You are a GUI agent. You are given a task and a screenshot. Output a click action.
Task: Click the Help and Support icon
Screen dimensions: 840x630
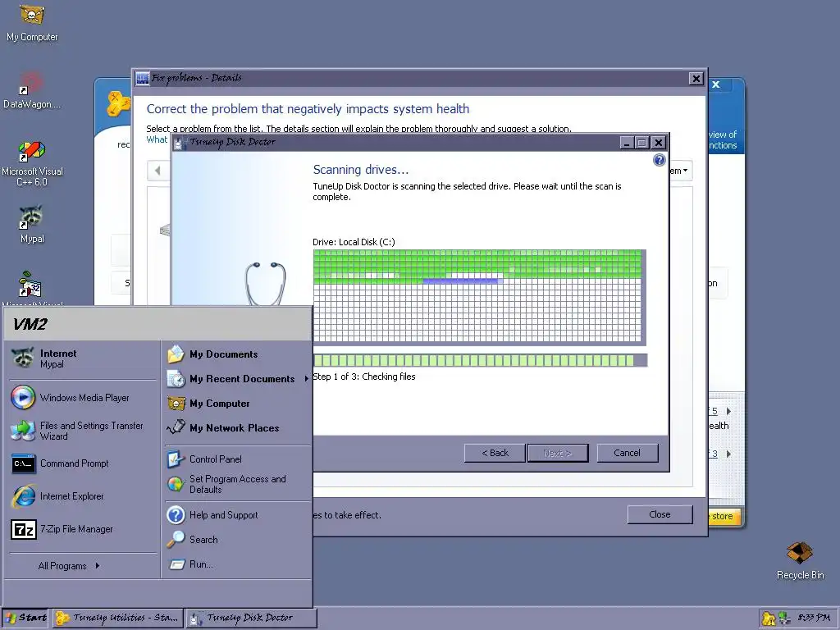[x=176, y=515]
